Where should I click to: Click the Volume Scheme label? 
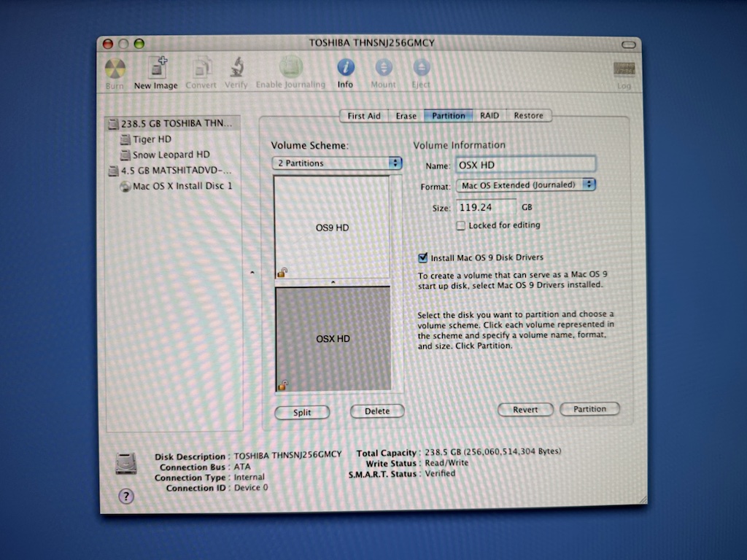pyautogui.click(x=309, y=145)
